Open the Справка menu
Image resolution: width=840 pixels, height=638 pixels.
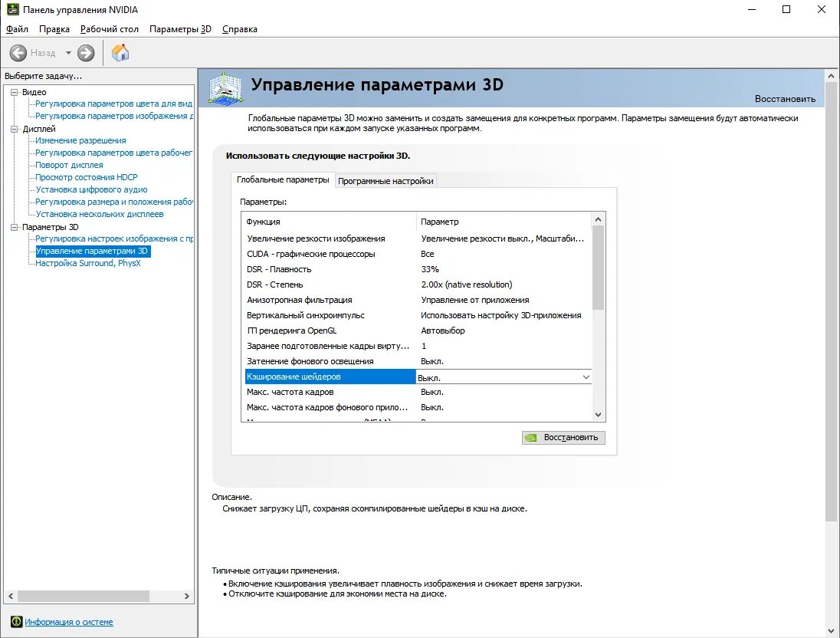click(x=239, y=29)
